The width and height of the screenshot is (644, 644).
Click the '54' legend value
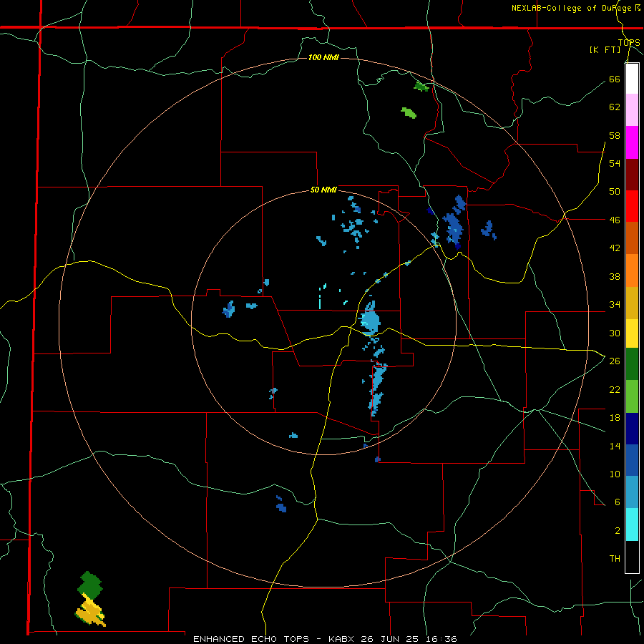[x=615, y=163]
